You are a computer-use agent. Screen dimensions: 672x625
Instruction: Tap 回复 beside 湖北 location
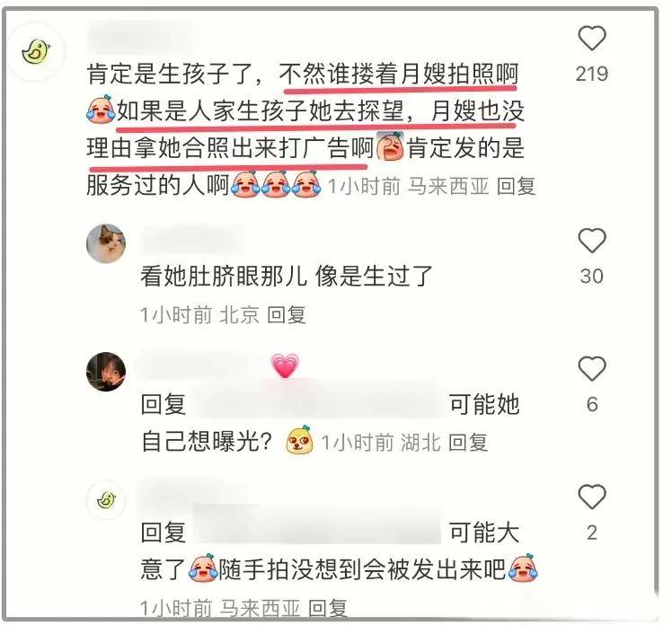point(467,442)
